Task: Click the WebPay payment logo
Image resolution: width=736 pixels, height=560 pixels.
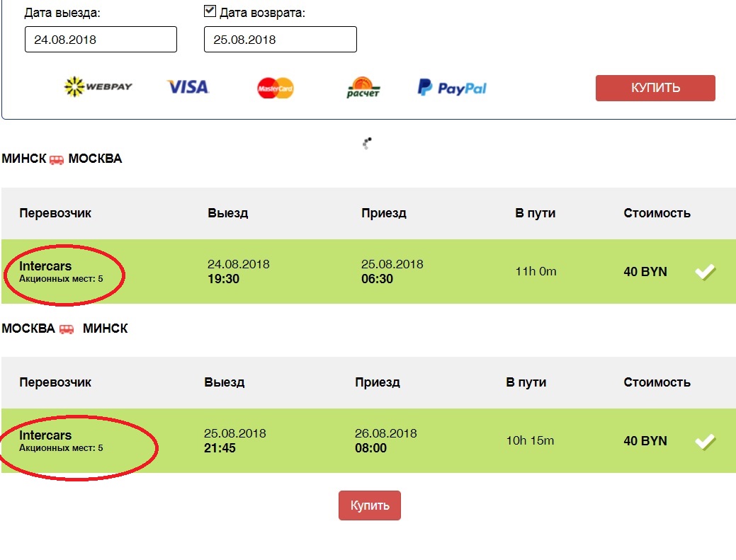Action: [98, 87]
